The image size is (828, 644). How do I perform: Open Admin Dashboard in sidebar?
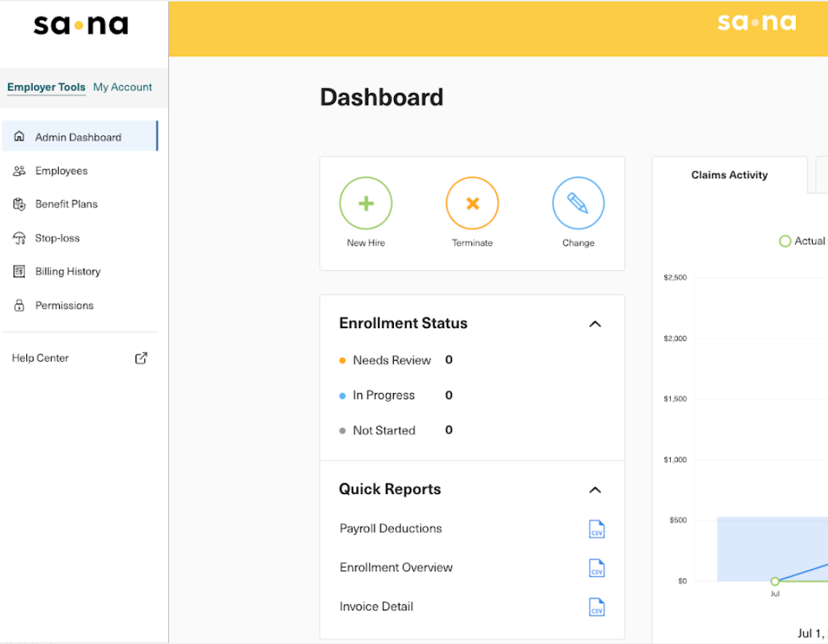pos(79,136)
